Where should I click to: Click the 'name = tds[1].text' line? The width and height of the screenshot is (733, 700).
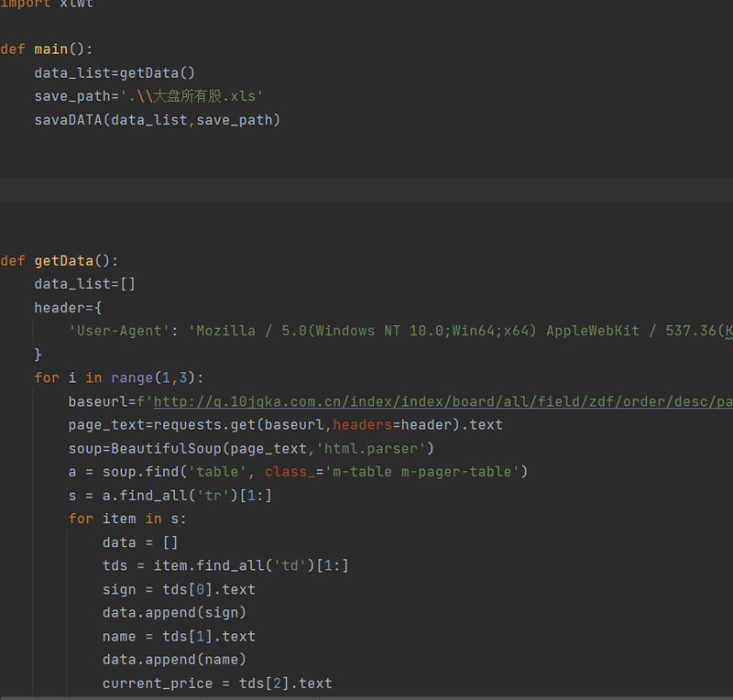click(179, 637)
